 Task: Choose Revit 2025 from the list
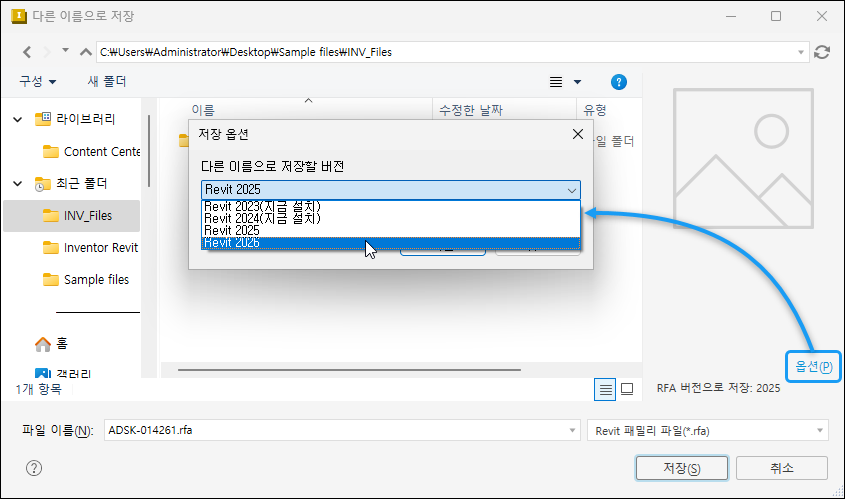tap(391, 231)
